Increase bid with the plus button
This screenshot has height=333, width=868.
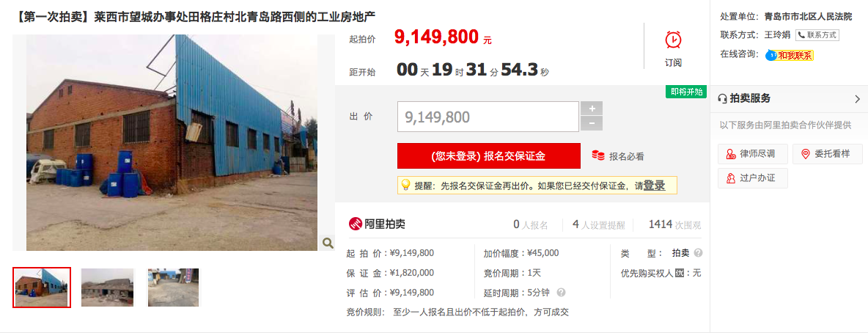pyautogui.click(x=591, y=109)
